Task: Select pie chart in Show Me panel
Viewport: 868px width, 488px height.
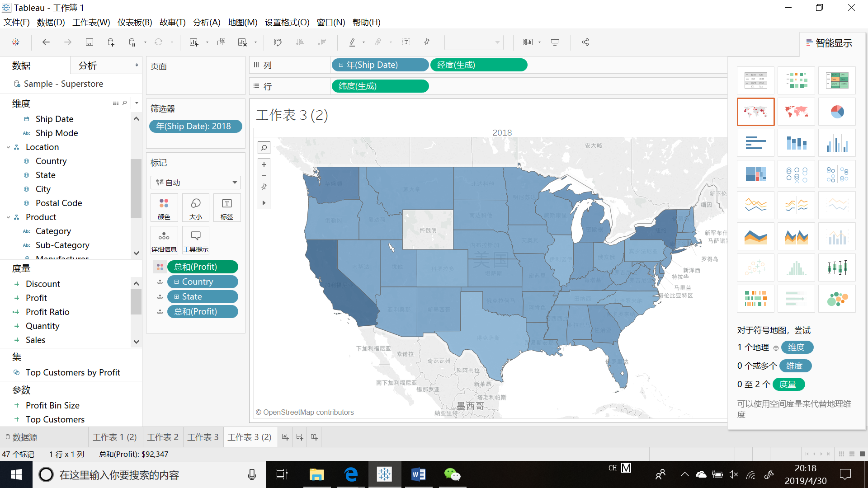Action: coord(836,112)
